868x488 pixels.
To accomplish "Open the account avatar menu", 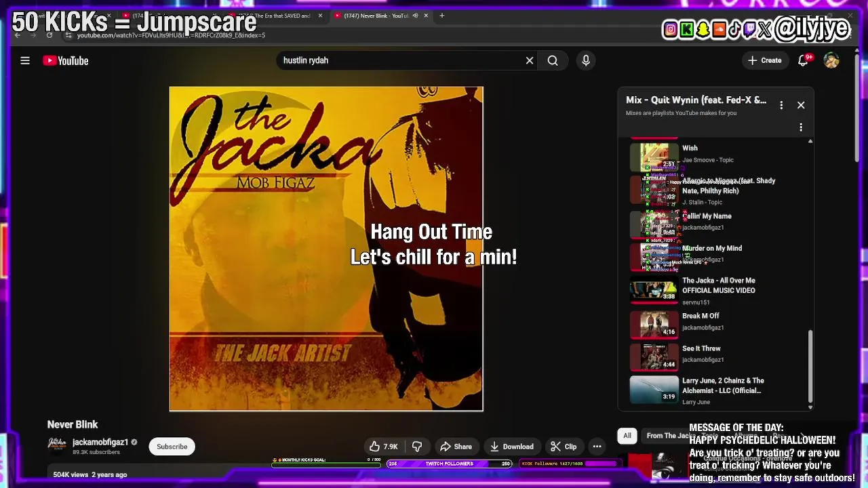I will pyautogui.click(x=831, y=60).
